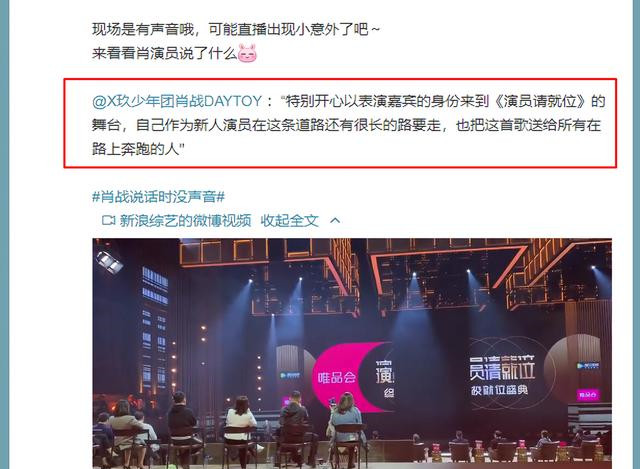Click the 唯品会 pink circle logo
Viewport: 640px width, 469px height.
point(337,377)
